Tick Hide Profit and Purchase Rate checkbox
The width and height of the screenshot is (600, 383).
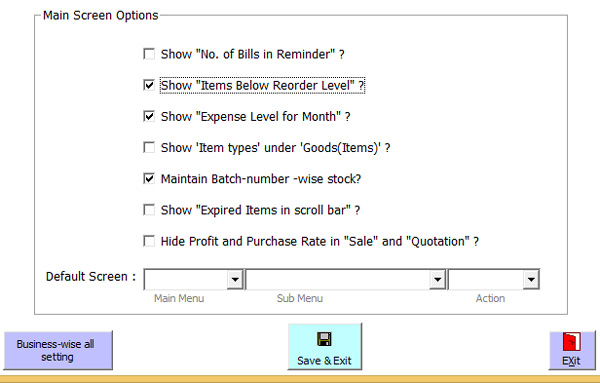[x=149, y=241]
